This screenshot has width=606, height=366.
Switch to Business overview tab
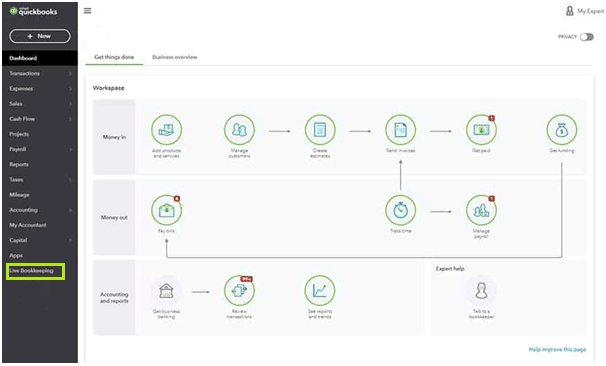coord(175,57)
